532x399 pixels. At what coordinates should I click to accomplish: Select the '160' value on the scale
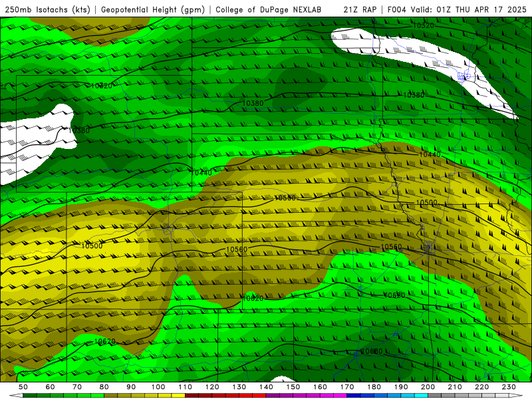click(x=321, y=387)
